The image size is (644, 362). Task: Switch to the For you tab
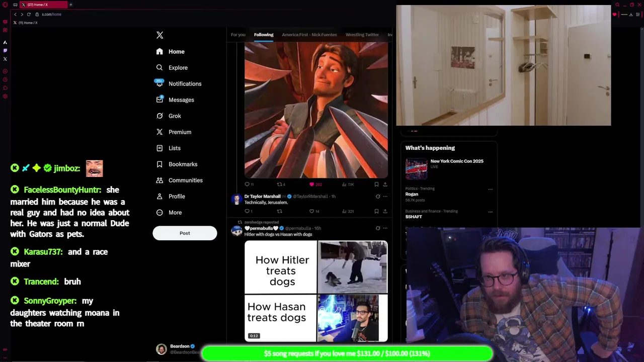click(238, 35)
